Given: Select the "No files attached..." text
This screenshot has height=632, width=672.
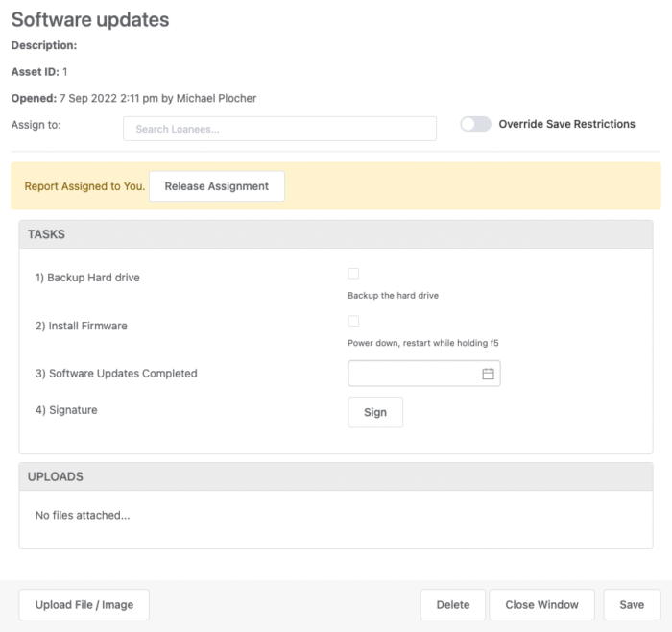Looking at the screenshot, I should 83,516.
